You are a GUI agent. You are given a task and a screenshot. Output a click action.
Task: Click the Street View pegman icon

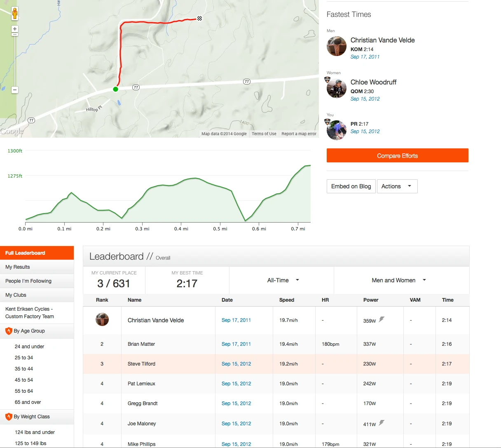pyautogui.click(x=15, y=14)
